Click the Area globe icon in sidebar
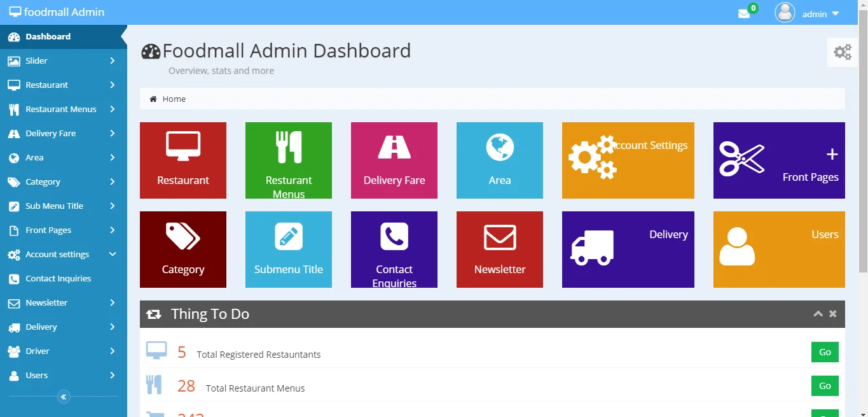The width and height of the screenshot is (868, 417). 14,158
